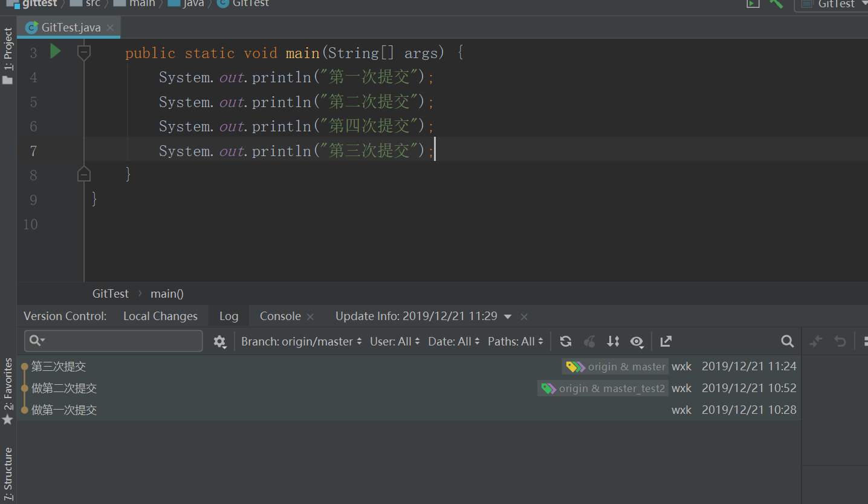The width and height of the screenshot is (868, 504).
Task: Click the main folder in navigation bar
Action: [x=135, y=4]
